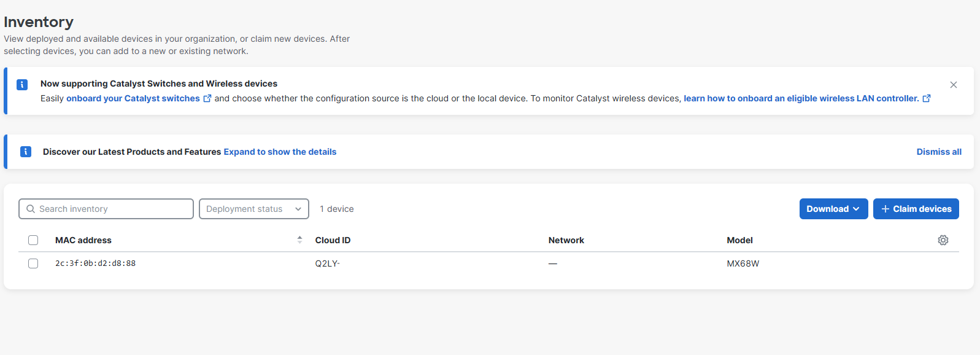Sort the MAC address column using its arrows
The height and width of the screenshot is (355, 980).
pos(299,238)
